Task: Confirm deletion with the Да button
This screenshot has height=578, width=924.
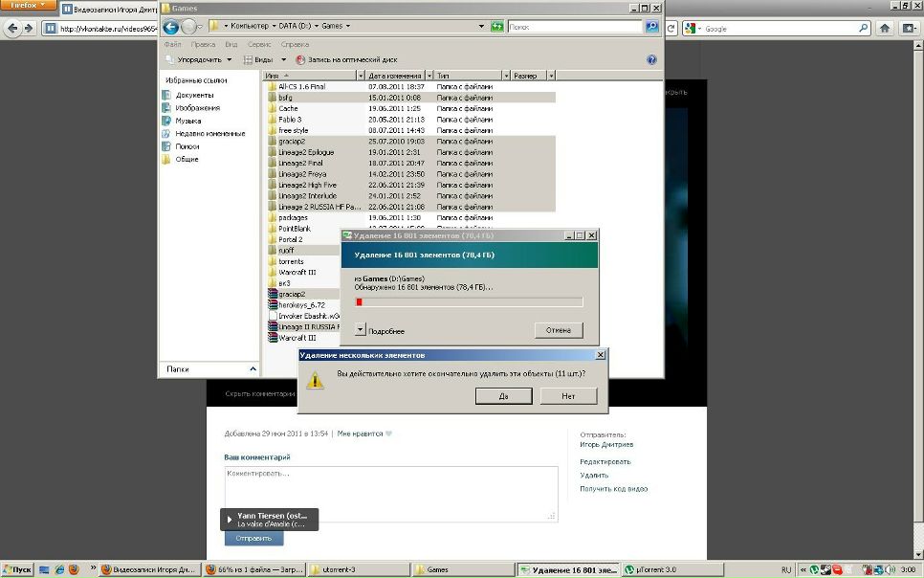Action: pyautogui.click(x=503, y=395)
